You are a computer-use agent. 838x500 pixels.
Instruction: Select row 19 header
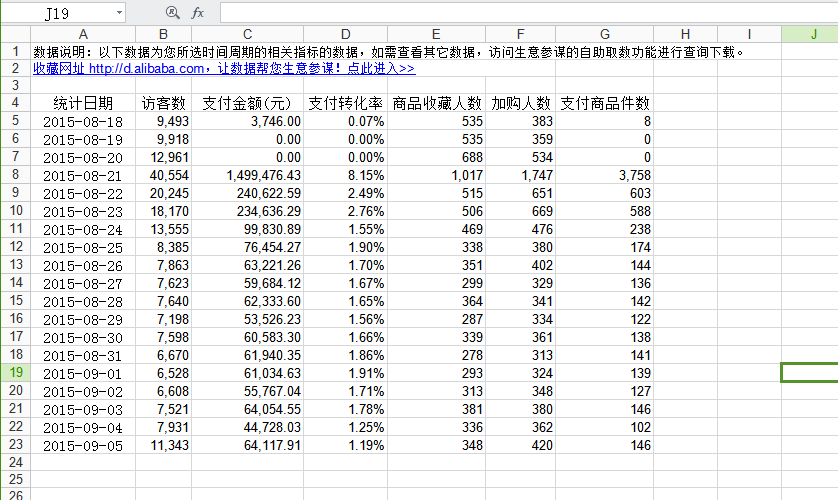pyautogui.click(x=15, y=372)
